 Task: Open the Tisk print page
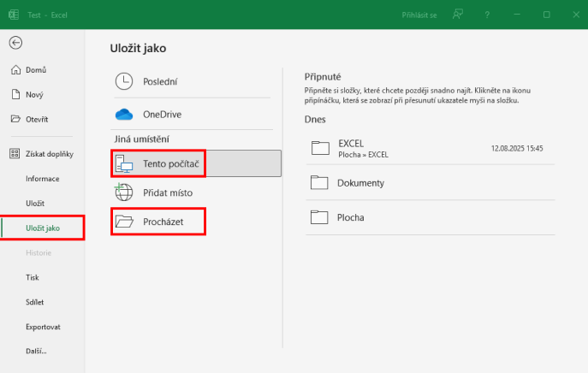tap(33, 277)
